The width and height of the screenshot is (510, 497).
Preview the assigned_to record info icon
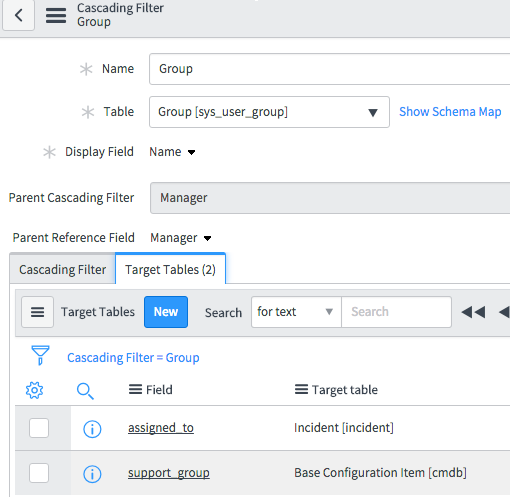point(92,429)
